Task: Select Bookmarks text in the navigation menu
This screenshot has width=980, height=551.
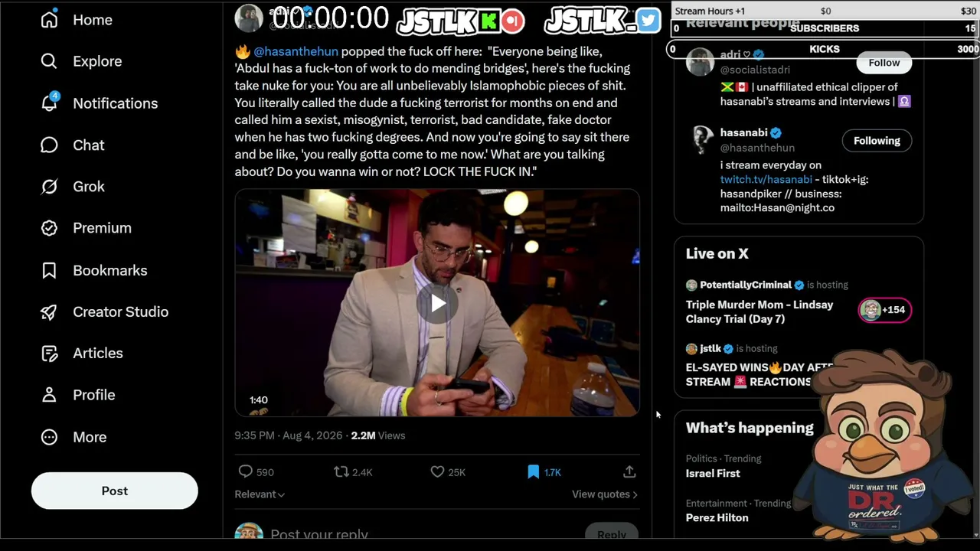Action: pyautogui.click(x=110, y=270)
